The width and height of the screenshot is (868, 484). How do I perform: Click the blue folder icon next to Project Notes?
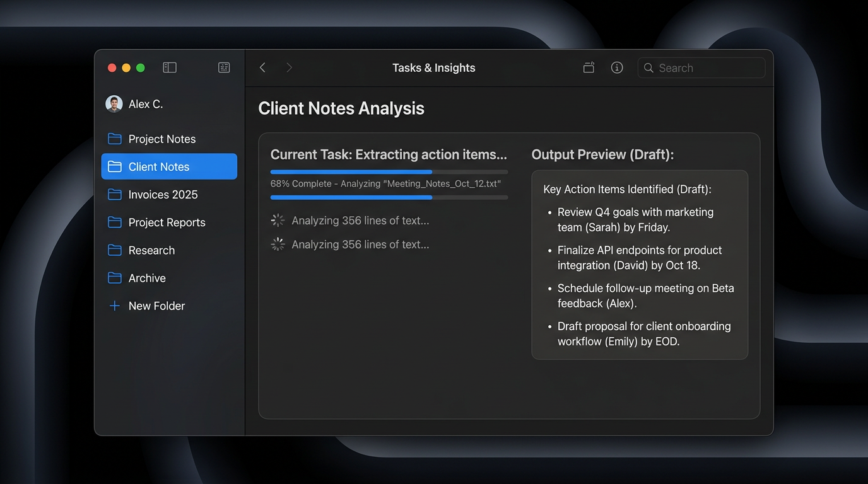click(x=114, y=139)
